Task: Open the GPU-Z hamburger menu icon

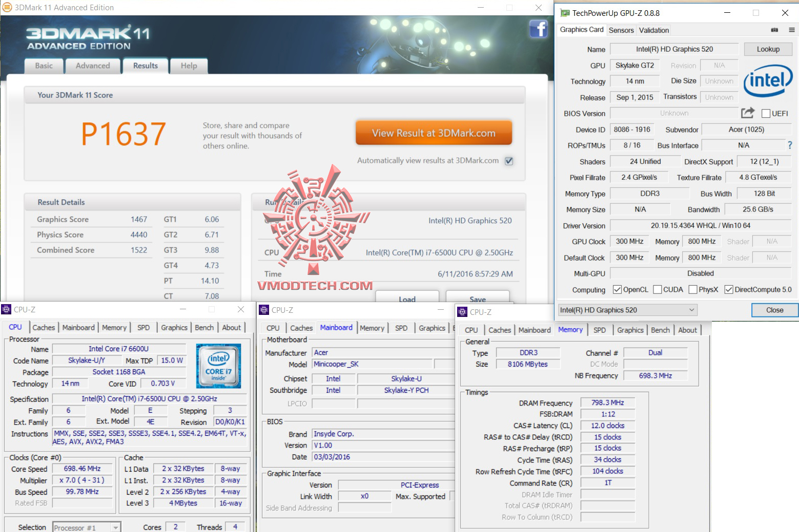Action: click(x=792, y=30)
